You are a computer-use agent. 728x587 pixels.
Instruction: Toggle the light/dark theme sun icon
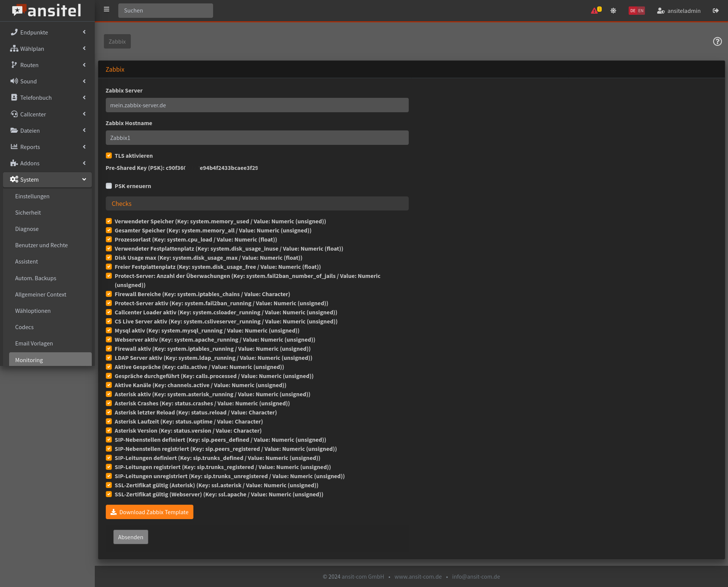click(x=613, y=11)
